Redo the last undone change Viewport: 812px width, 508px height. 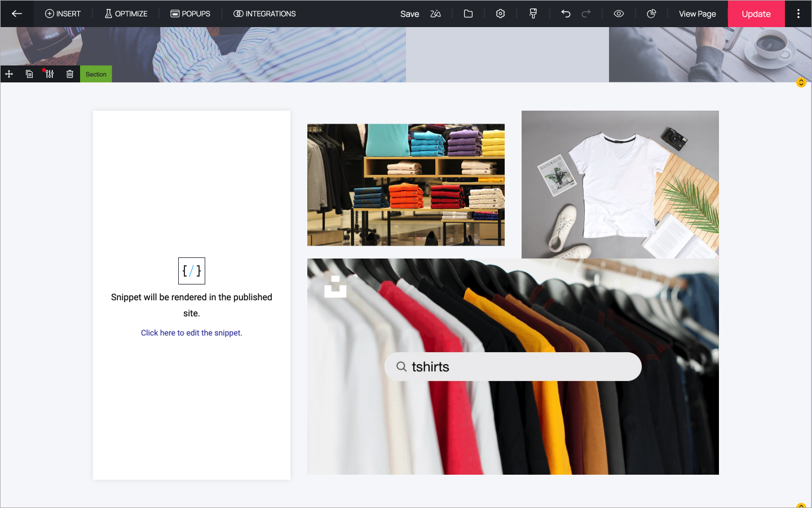[586, 14]
